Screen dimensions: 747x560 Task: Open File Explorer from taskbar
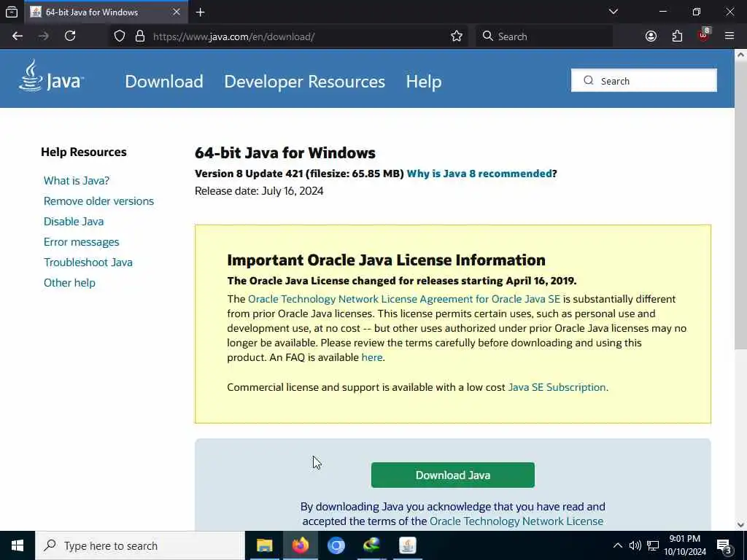click(x=264, y=545)
